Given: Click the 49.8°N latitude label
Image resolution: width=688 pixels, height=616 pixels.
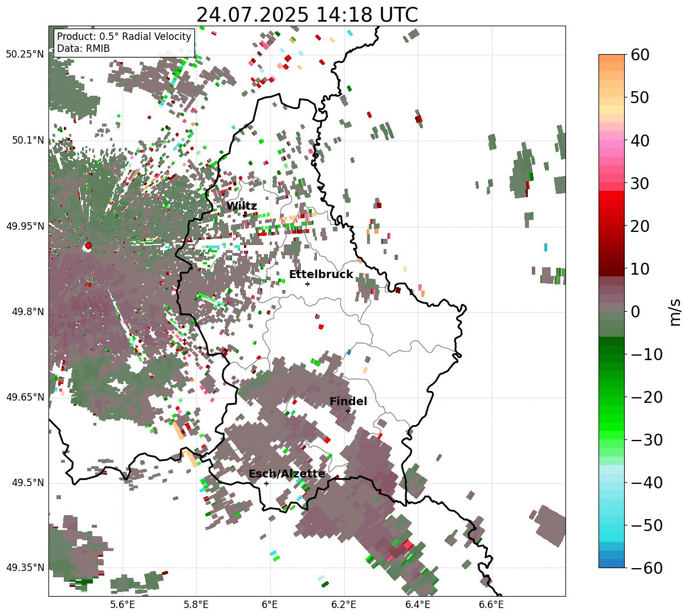Looking at the screenshot, I should click(x=28, y=312).
